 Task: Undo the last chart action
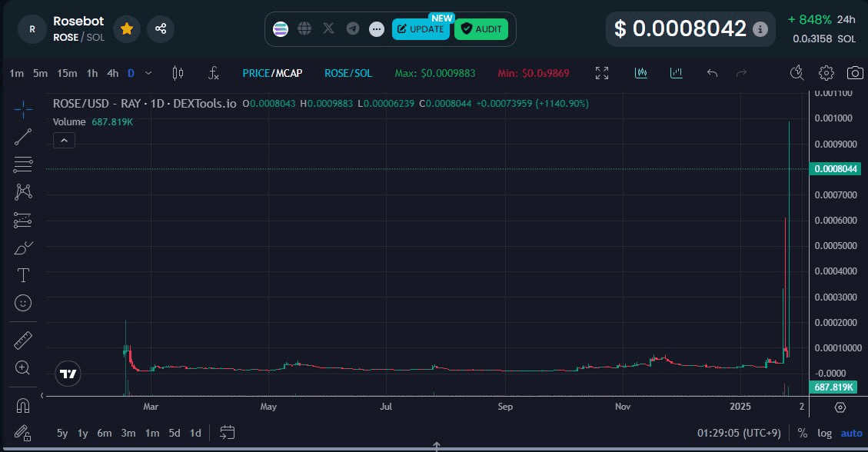click(x=712, y=73)
